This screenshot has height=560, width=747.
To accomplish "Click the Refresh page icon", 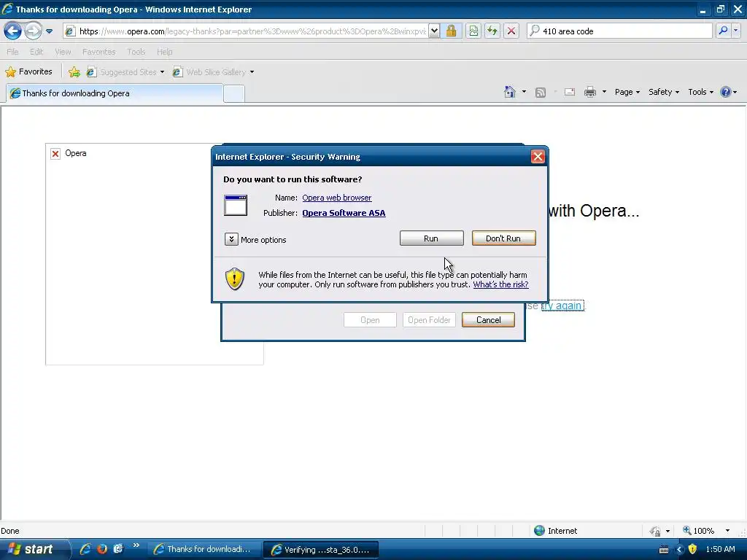I will pos(492,31).
